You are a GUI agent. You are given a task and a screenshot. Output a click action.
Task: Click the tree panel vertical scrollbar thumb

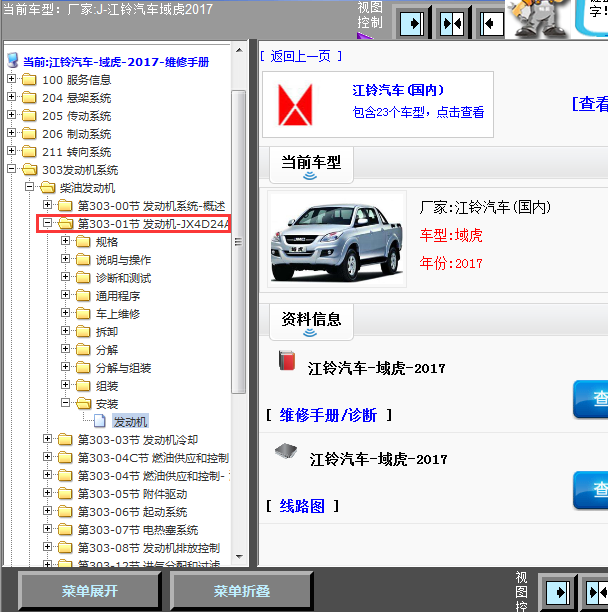click(x=239, y=242)
